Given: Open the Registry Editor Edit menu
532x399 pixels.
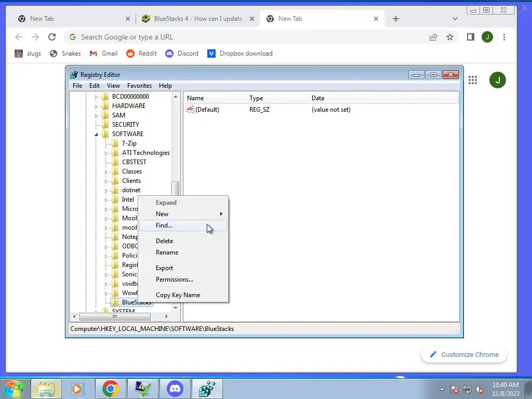Looking at the screenshot, I should pyautogui.click(x=95, y=86).
